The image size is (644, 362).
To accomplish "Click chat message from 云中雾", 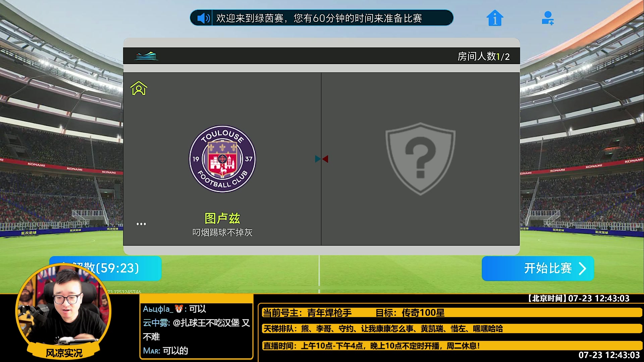I will (x=197, y=329).
